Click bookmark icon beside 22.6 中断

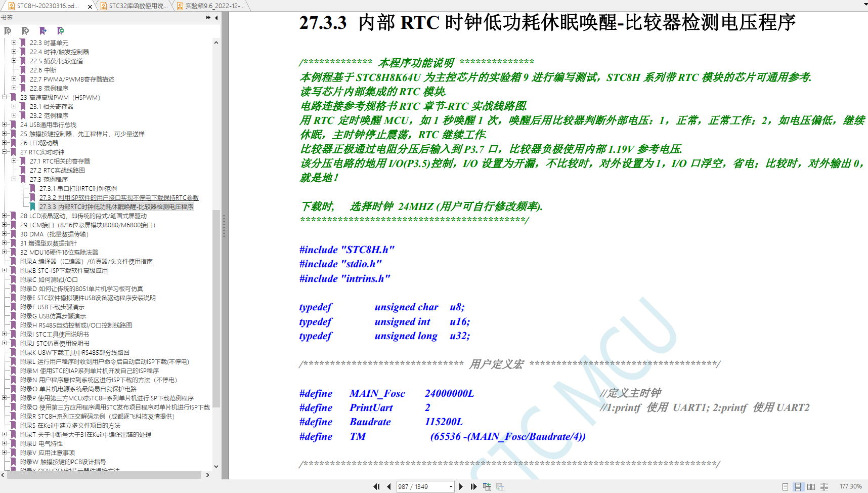(x=23, y=70)
